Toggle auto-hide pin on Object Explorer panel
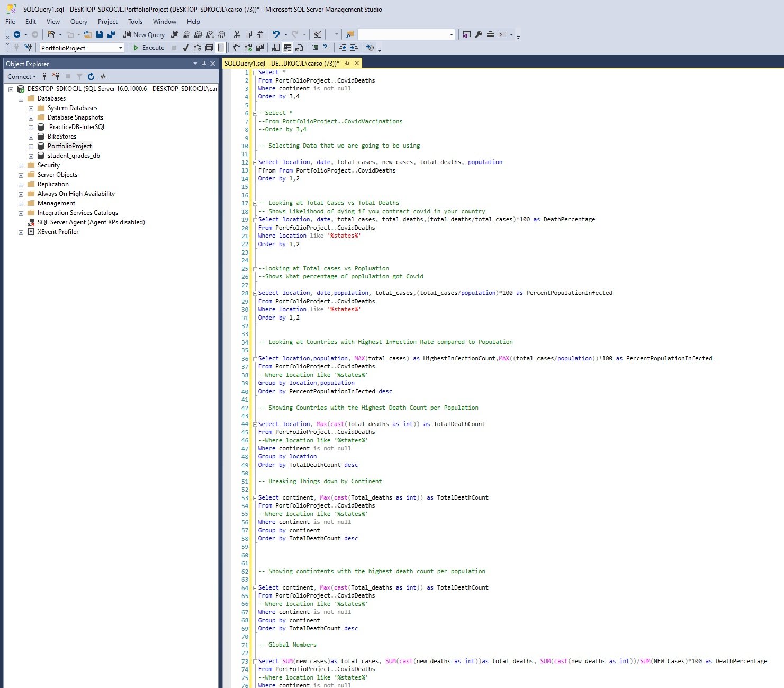This screenshot has width=784, height=688. click(204, 64)
